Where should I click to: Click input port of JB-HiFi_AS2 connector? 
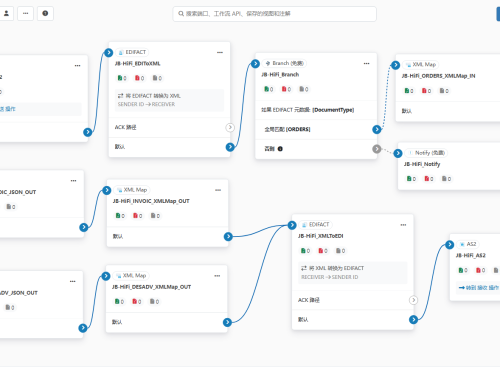pyautogui.click(x=450, y=245)
